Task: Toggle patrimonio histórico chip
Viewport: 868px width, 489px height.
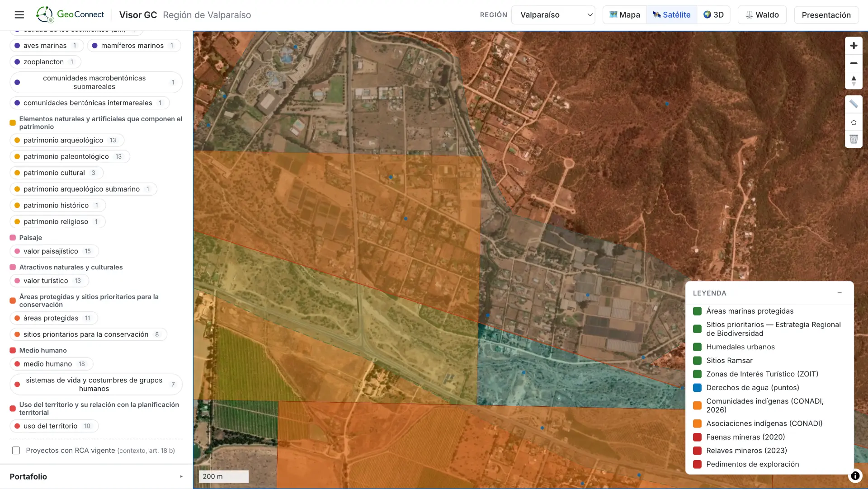Action: 57,206
